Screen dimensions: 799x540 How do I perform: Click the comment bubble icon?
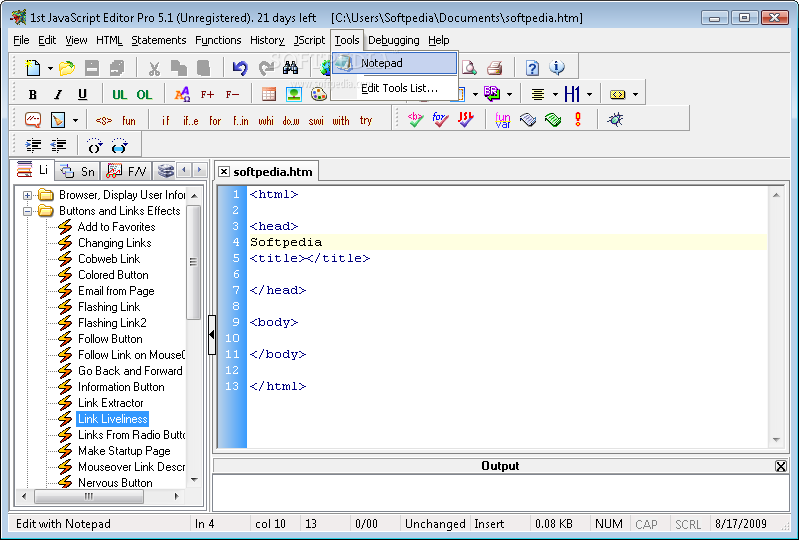pyautogui.click(x=33, y=120)
